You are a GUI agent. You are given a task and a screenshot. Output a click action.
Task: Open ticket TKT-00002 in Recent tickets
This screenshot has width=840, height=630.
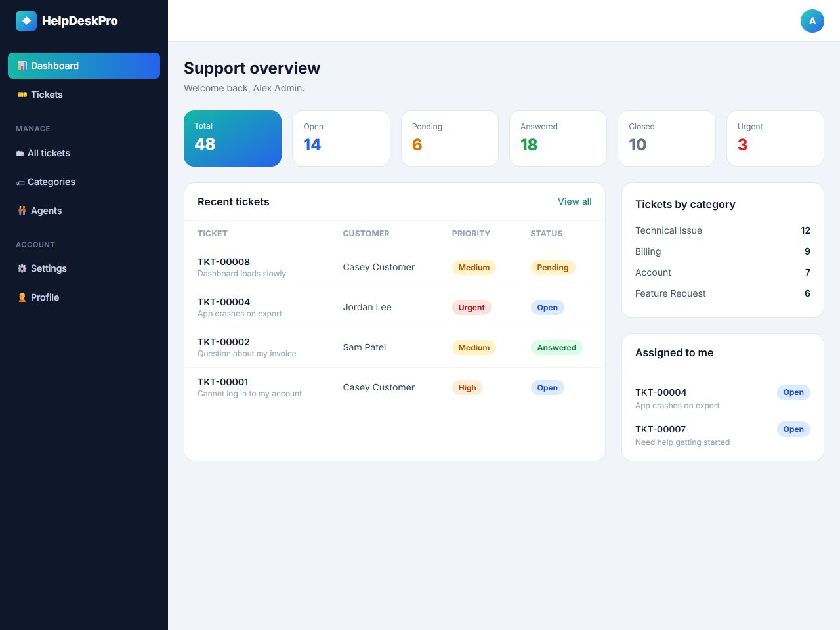(224, 342)
